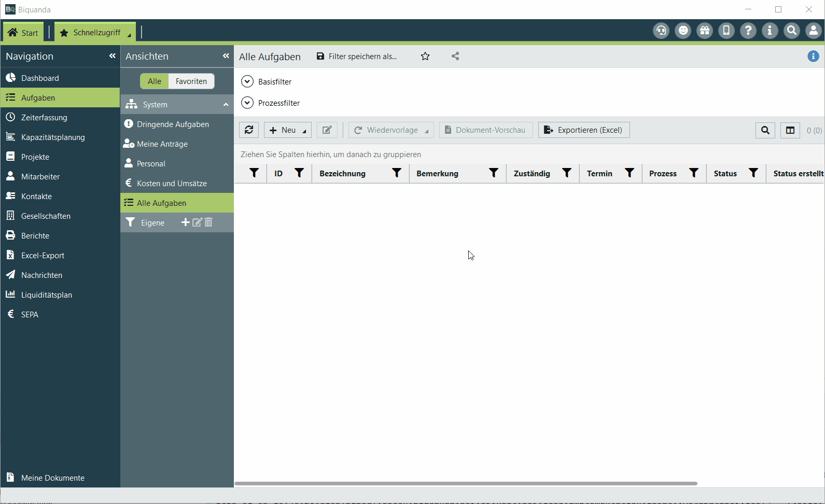Collapse the System group in Ansichten
The image size is (825, 504).
[x=226, y=105]
